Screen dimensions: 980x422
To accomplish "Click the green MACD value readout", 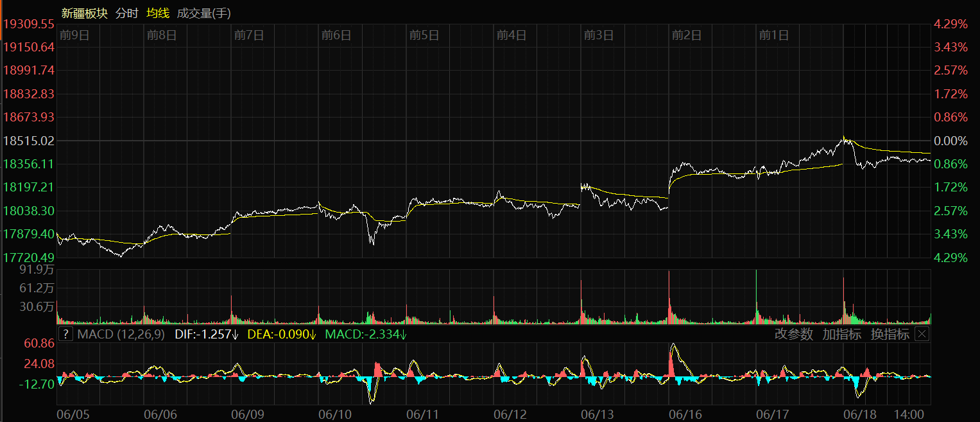I will [366, 334].
